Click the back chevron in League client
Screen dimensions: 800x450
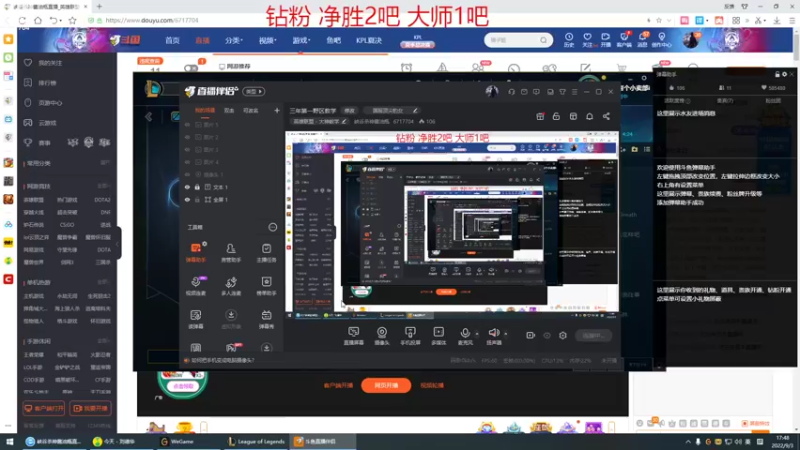[x=148, y=117]
